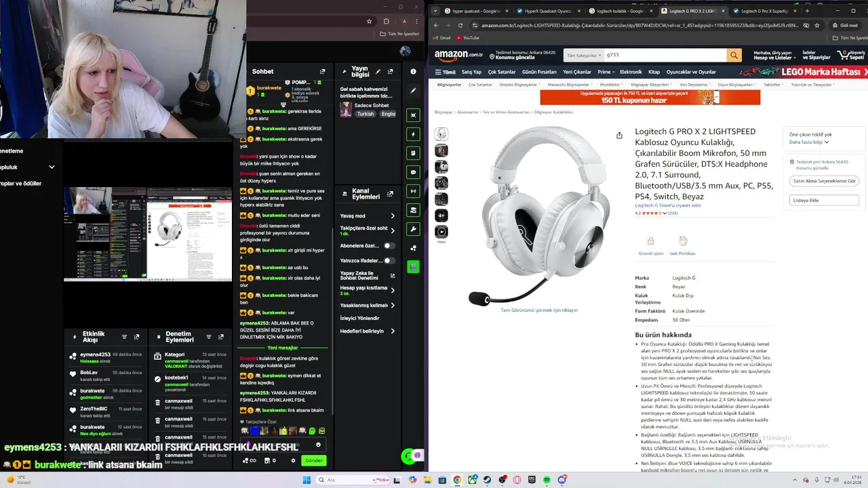The image size is (868, 488).
Task: Pop out the Denetim Eylemleri panel
Action: [220, 337]
